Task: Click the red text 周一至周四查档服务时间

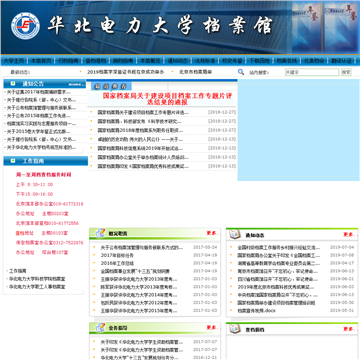Action: [43, 174]
